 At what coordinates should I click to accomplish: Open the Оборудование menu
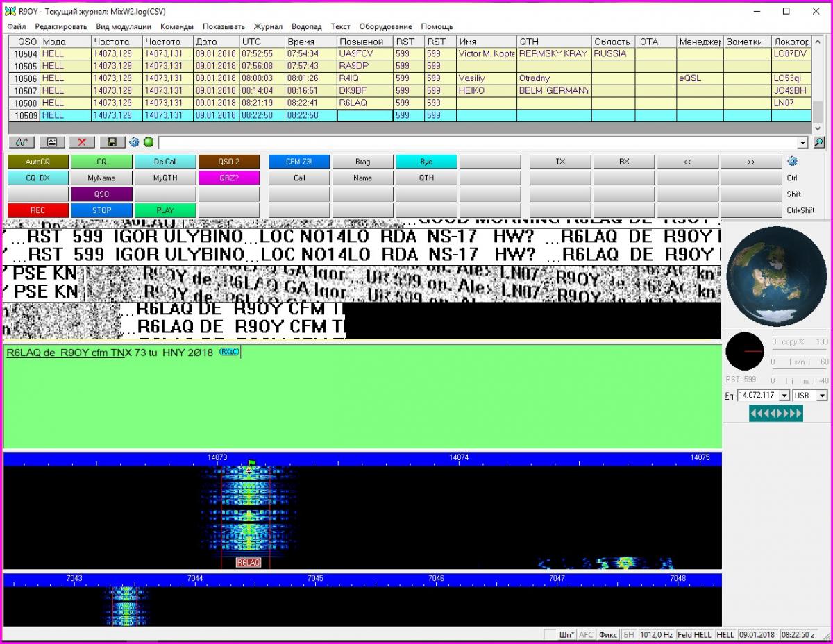click(x=385, y=26)
